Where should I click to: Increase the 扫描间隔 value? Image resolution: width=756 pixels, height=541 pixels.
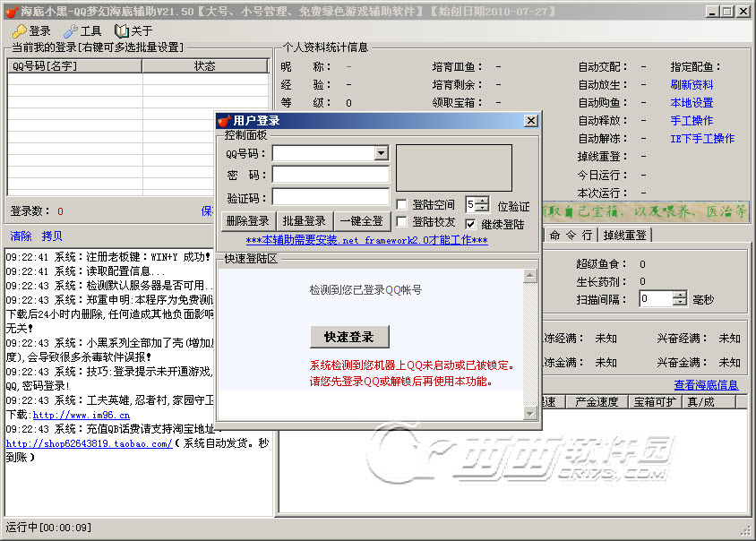(680, 295)
